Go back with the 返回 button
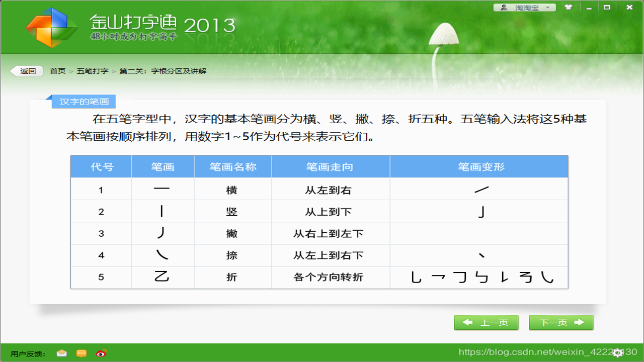This screenshot has height=362, width=644. point(27,71)
